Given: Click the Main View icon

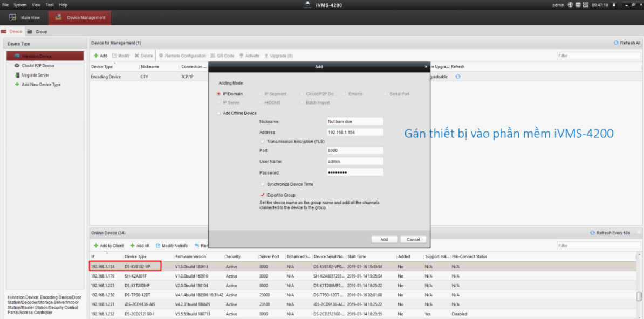Looking at the screenshot, I should pos(12,17).
